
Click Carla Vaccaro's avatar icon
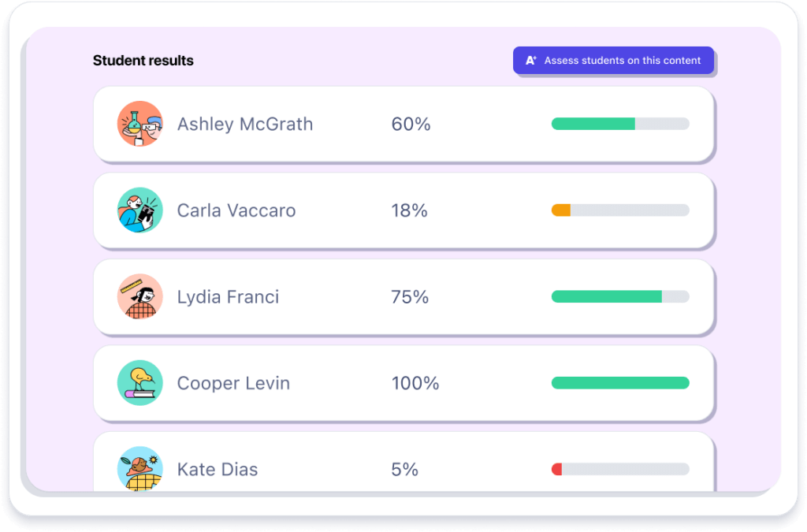pos(140,210)
